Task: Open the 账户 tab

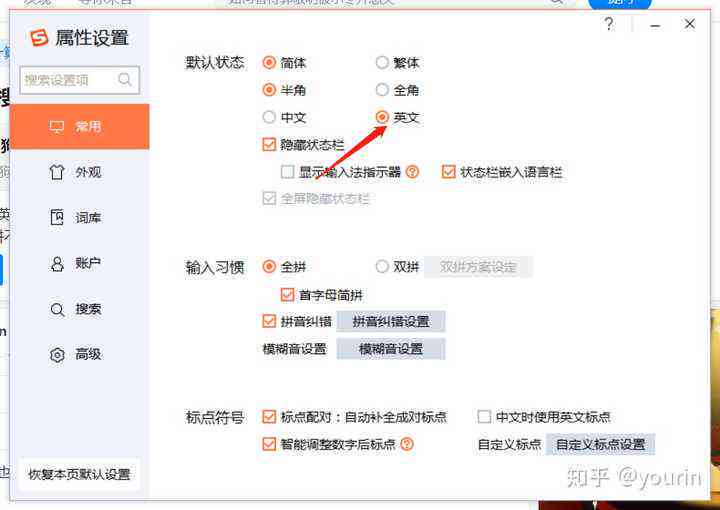Action: (79, 263)
